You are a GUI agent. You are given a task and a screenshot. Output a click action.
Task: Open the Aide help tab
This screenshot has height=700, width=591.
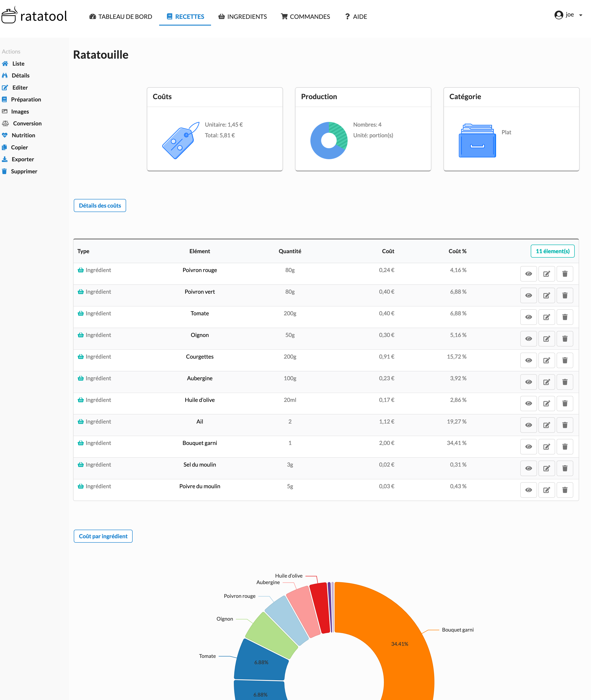click(x=356, y=17)
